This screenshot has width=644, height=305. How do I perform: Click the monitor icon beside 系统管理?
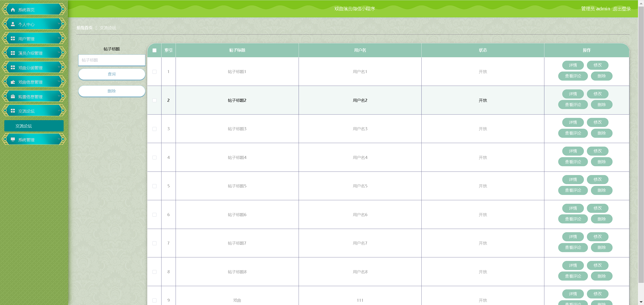(x=13, y=140)
